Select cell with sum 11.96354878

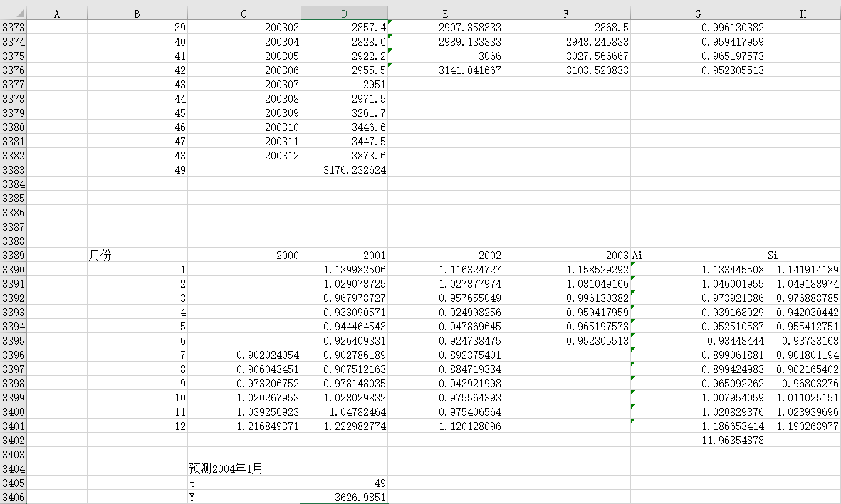pos(698,440)
